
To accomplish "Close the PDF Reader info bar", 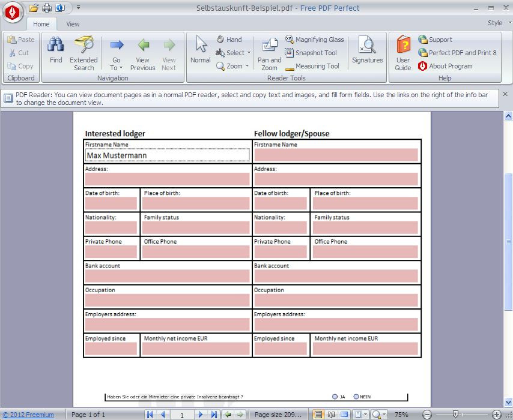I will (x=505, y=94).
